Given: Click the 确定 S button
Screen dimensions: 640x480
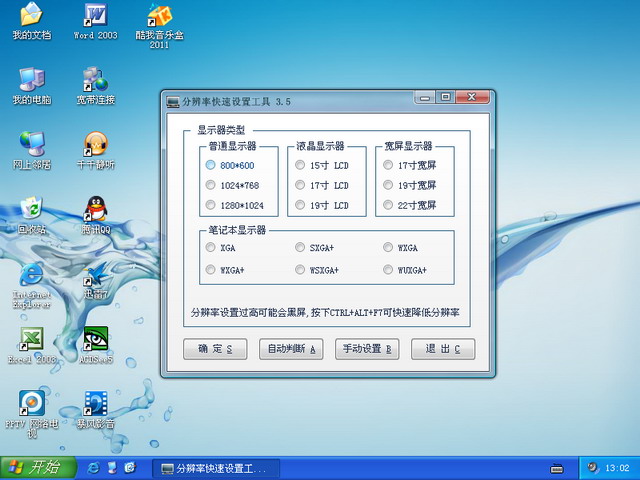Looking at the screenshot, I should pos(215,349).
